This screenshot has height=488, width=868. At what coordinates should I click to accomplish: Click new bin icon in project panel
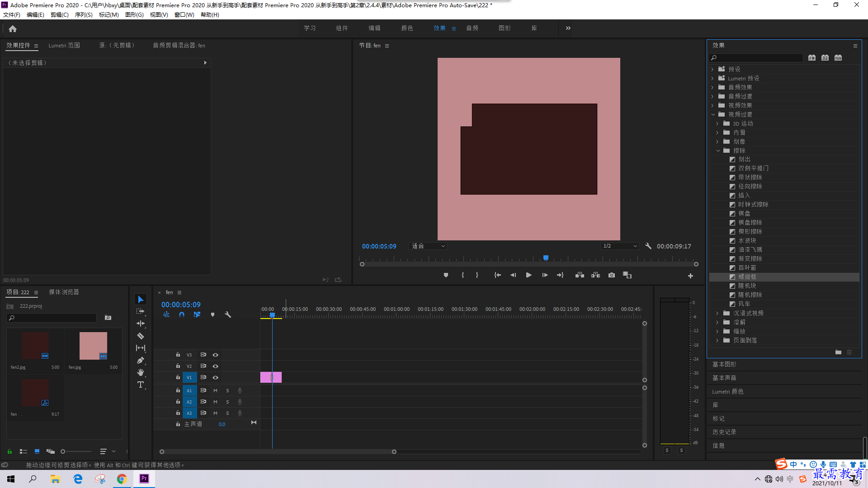108,318
